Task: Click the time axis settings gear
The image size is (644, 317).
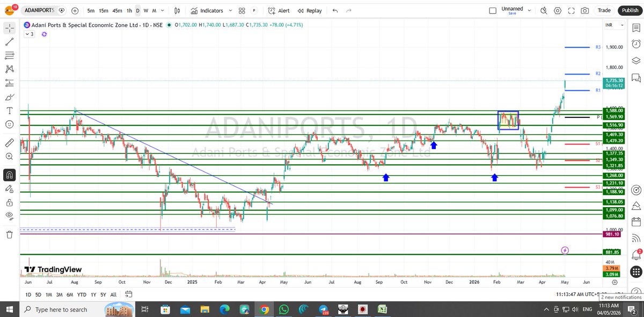Action: (615, 282)
